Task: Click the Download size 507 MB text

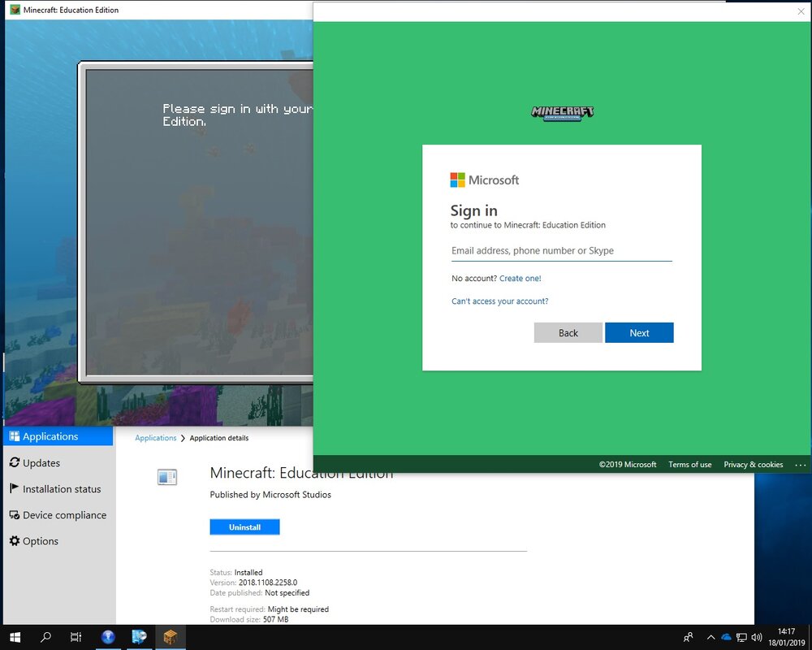Action: [249, 619]
